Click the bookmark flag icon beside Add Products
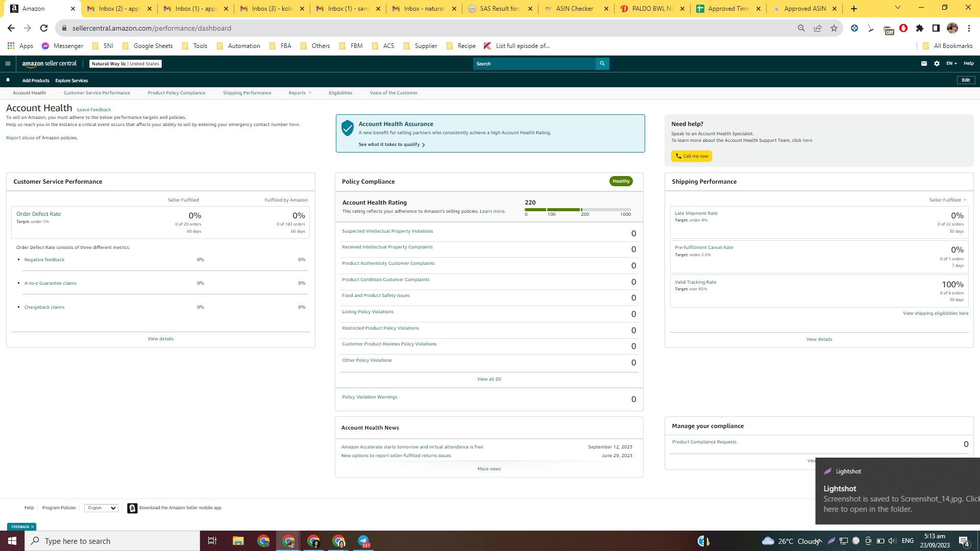The image size is (980, 551). click(8, 80)
